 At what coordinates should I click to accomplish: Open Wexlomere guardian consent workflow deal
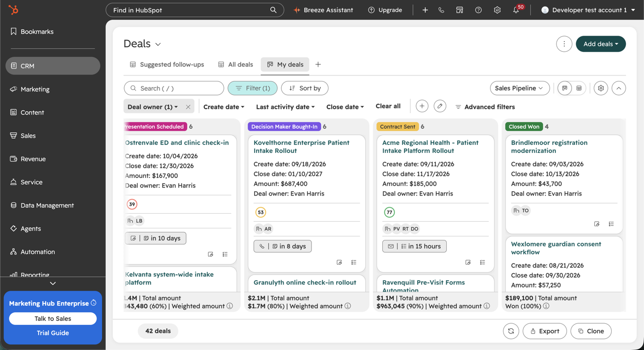(x=556, y=248)
